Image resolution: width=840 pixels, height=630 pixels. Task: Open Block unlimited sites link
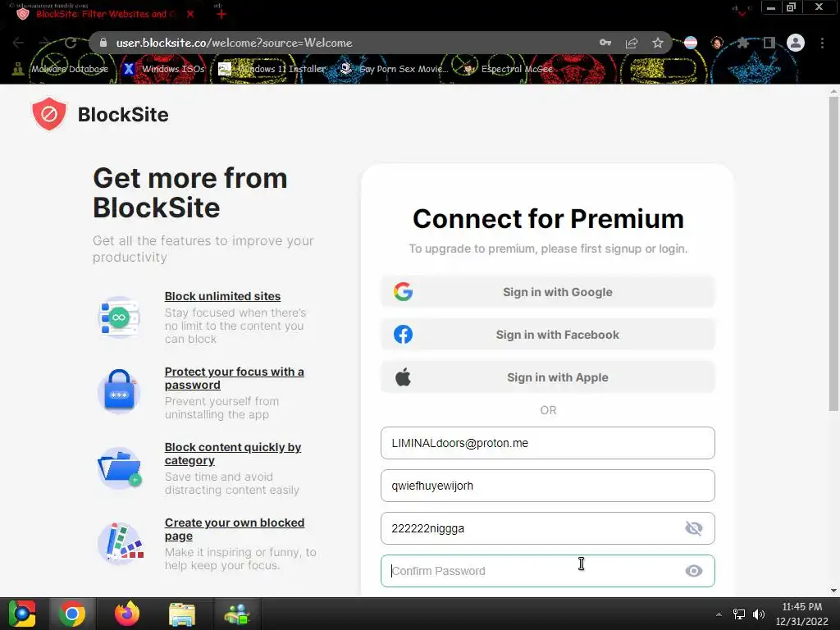click(222, 296)
